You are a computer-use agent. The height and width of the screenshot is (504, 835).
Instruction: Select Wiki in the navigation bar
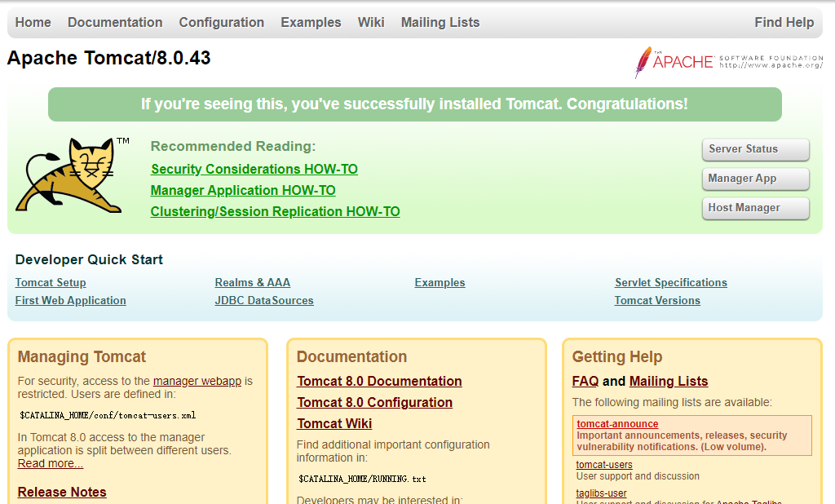tap(371, 23)
